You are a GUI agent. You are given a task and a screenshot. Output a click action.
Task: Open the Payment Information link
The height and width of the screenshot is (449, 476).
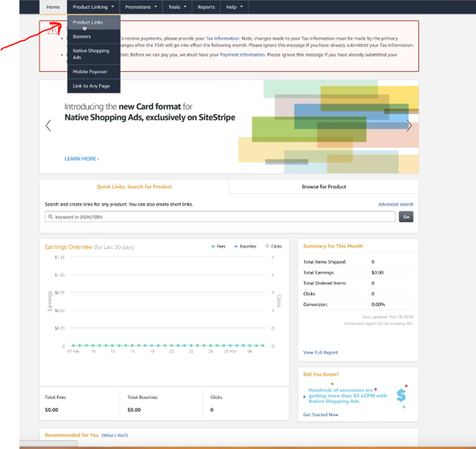(x=242, y=55)
